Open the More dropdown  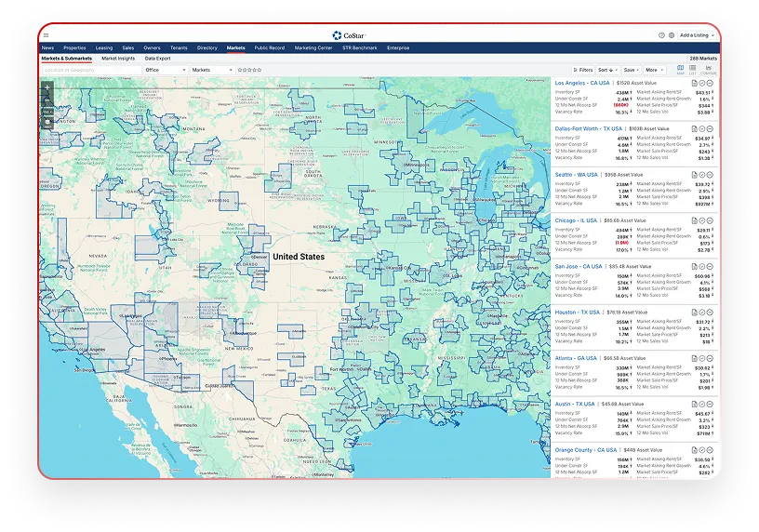click(655, 70)
